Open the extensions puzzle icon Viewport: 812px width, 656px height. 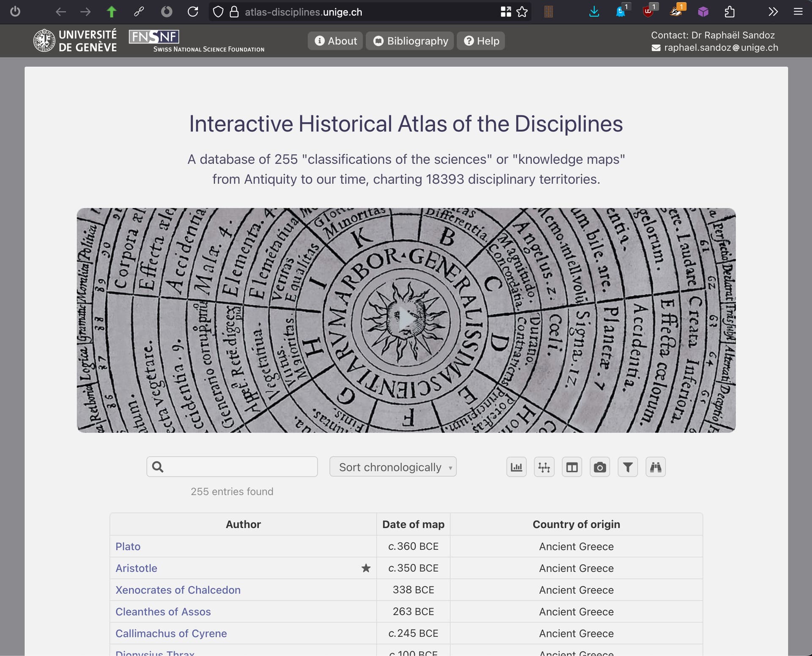(x=730, y=12)
